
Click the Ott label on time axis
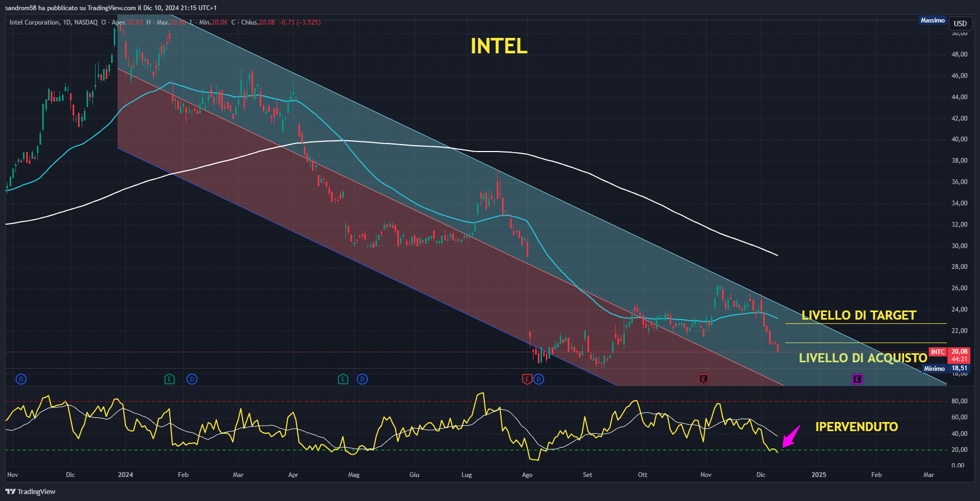642,475
